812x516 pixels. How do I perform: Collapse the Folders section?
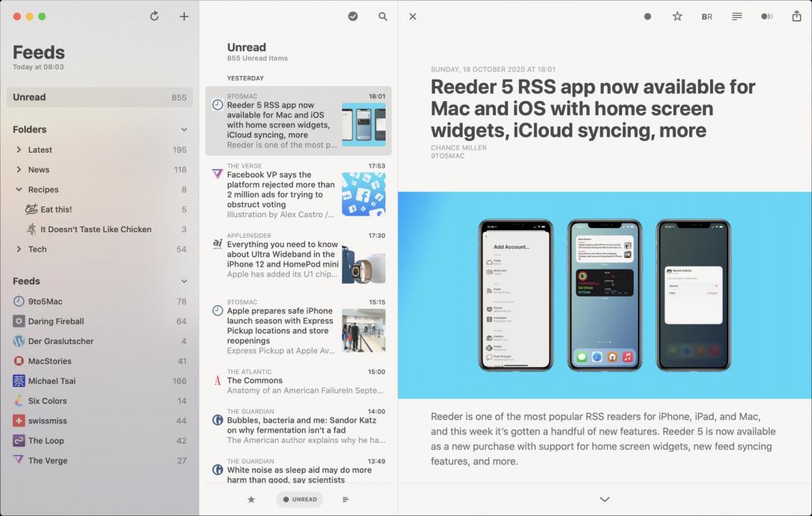click(184, 130)
